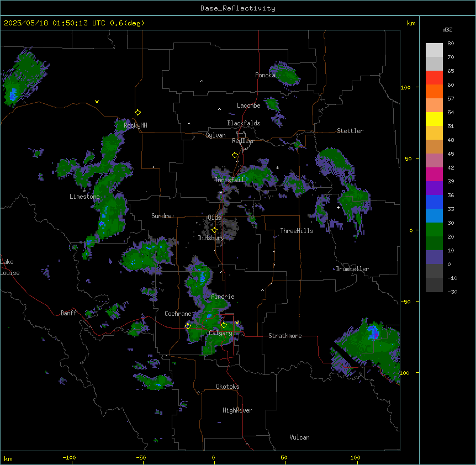Click the white asterisk marker above Limestone

84,191
